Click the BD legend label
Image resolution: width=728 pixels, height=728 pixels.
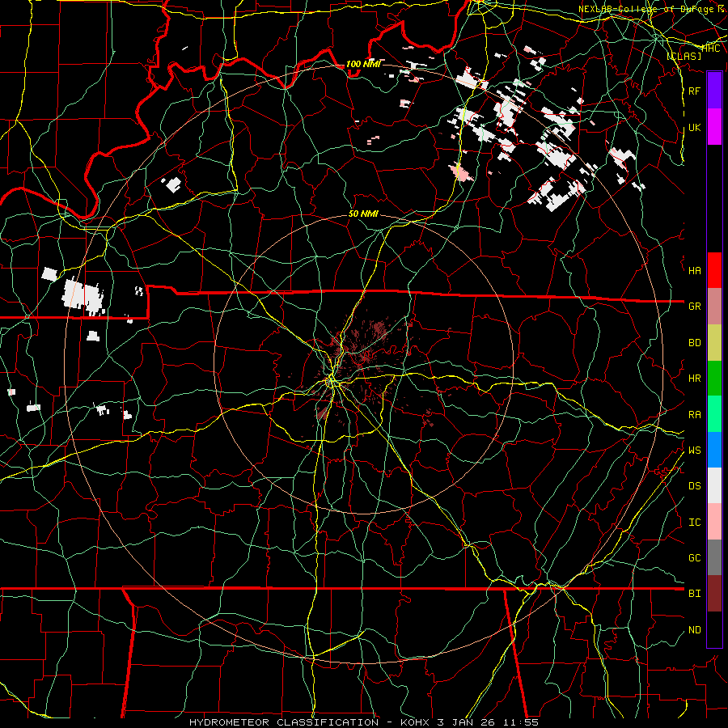click(694, 343)
